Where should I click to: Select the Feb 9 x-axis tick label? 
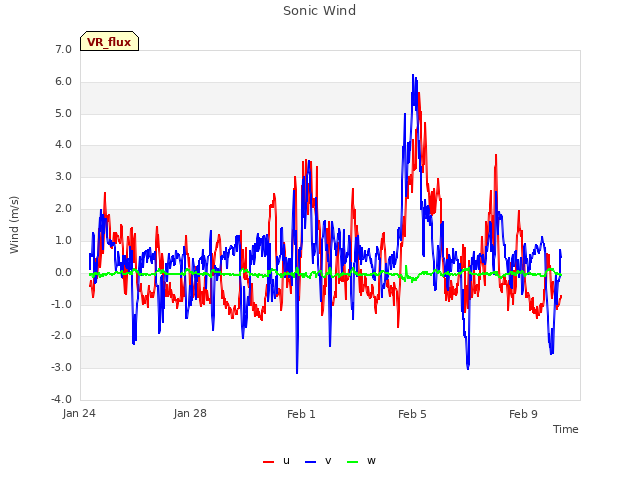point(523,414)
